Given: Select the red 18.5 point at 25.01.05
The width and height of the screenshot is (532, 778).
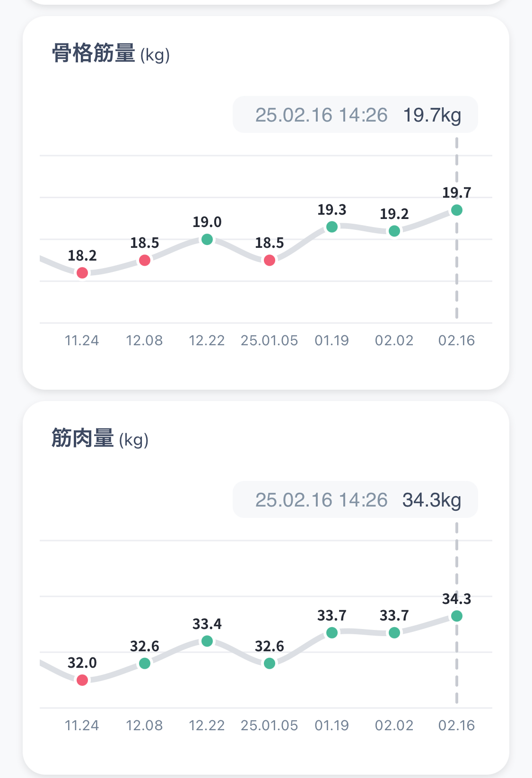Looking at the screenshot, I should (270, 260).
